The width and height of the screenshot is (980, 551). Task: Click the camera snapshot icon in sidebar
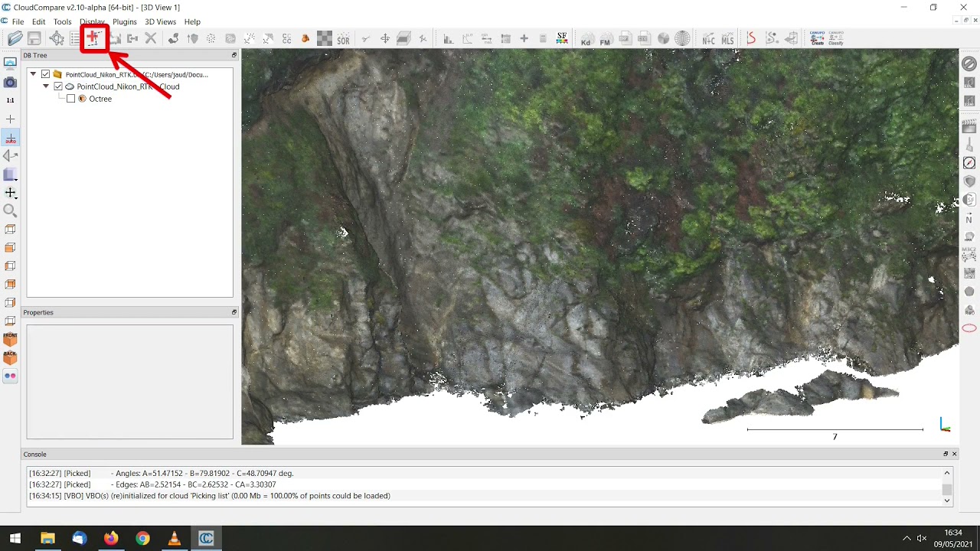pyautogui.click(x=10, y=82)
